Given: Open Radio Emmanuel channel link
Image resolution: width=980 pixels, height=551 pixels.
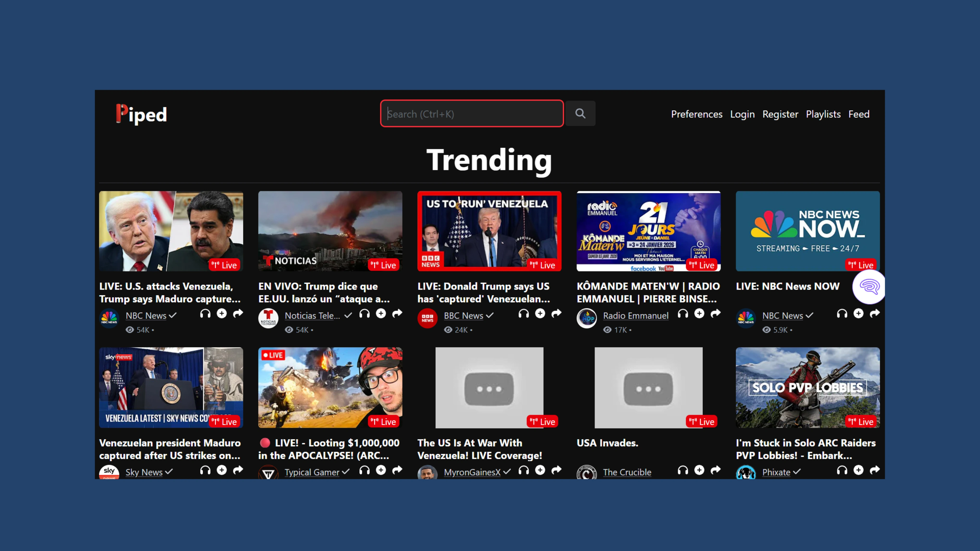Looking at the screenshot, I should [x=636, y=316].
